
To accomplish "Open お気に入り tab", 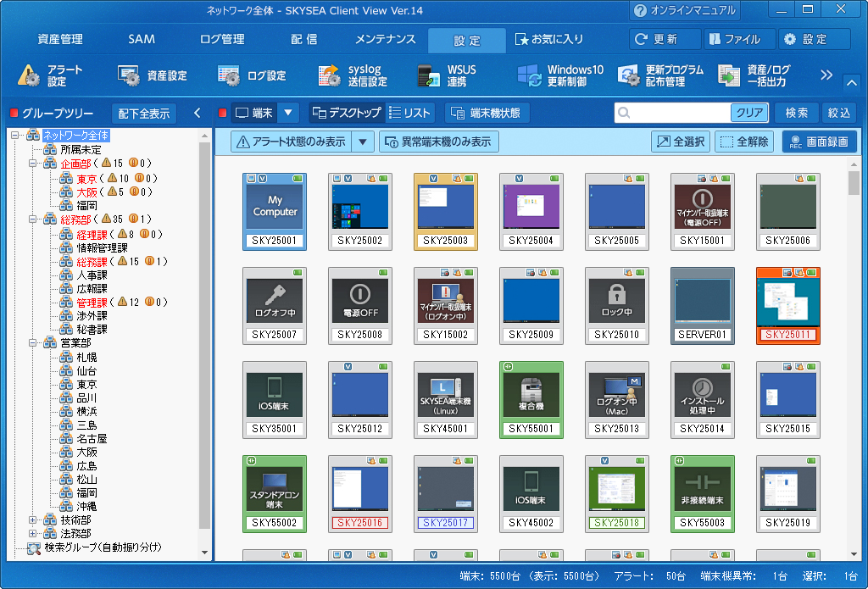I will 548,39.
